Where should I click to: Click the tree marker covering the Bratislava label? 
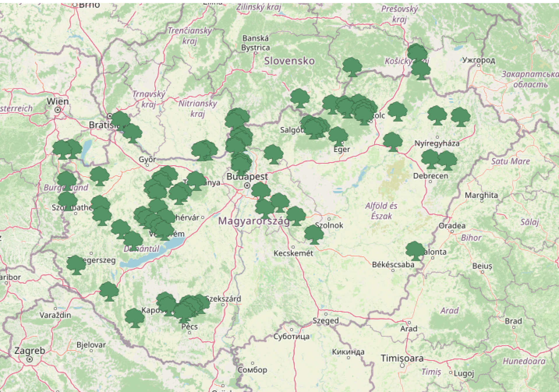tap(120, 121)
